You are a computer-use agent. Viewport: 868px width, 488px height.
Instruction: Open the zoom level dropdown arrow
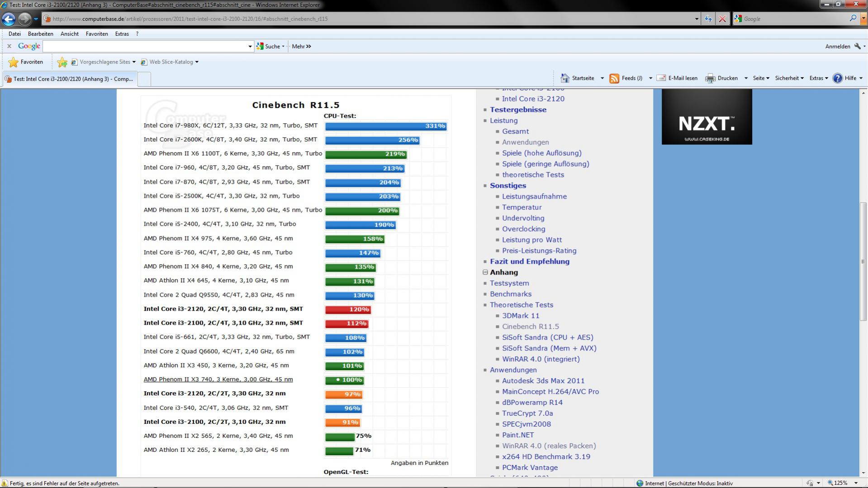tap(856, 483)
